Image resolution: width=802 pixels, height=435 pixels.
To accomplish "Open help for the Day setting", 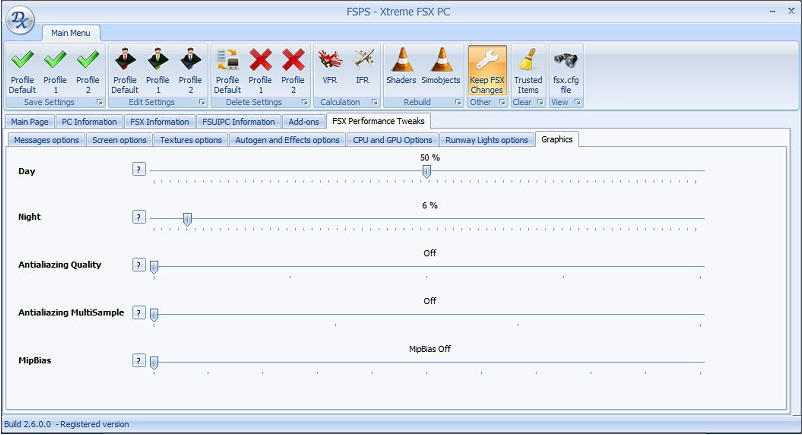I will 139,169.
